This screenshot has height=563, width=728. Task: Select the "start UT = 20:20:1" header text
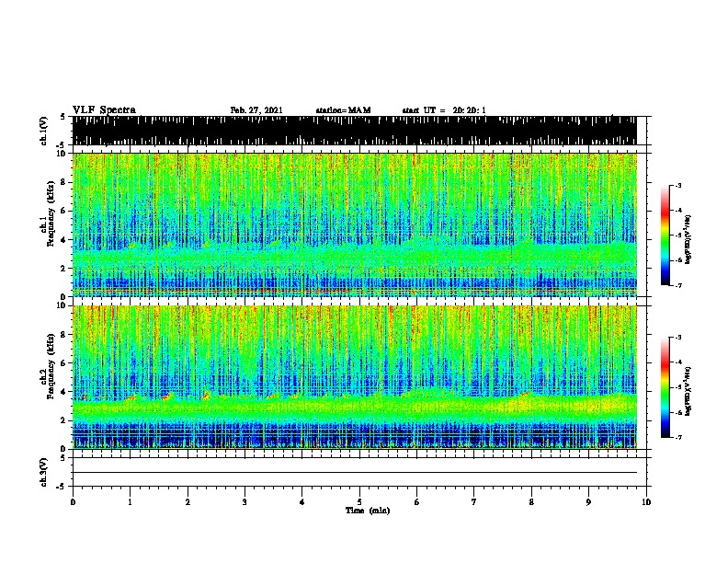pyautogui.click(x=444, y=110)
